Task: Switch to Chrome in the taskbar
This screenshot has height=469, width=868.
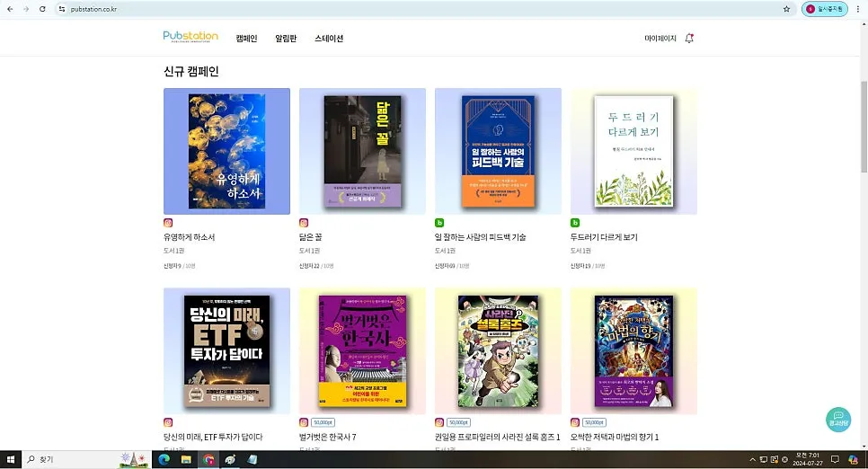Action: pyautogui.click(x=208, y=460)
